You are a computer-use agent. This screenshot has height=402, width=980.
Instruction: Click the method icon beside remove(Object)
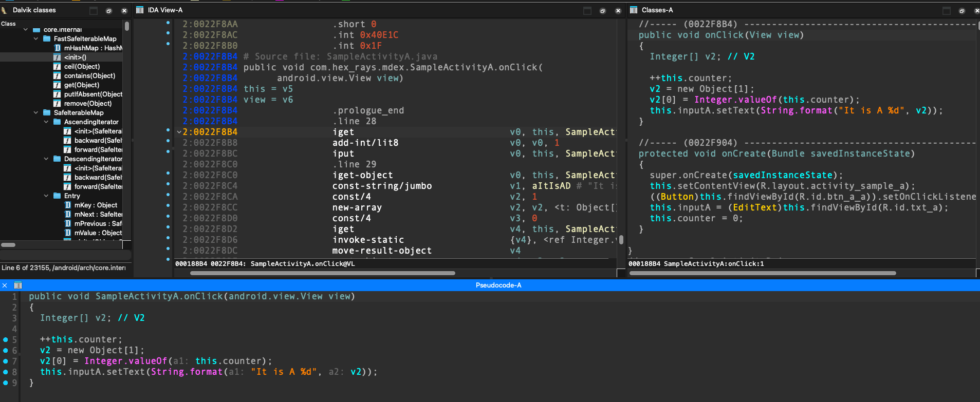pyautogui.click(x=57, y=103)
